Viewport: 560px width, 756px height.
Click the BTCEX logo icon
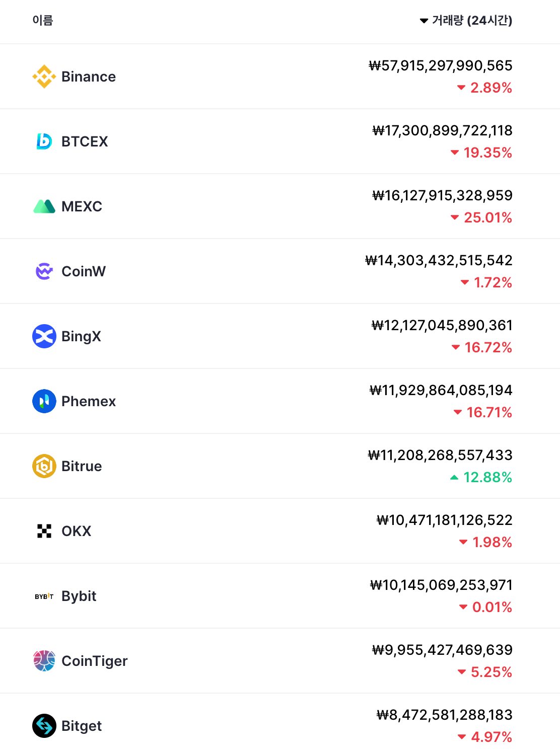tap(44, 141)
